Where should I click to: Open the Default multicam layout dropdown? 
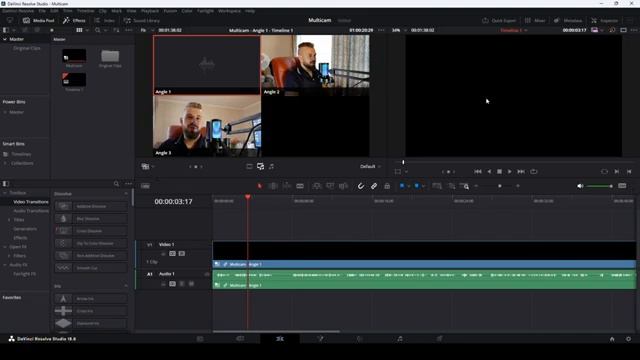click(x=370, y=167)
